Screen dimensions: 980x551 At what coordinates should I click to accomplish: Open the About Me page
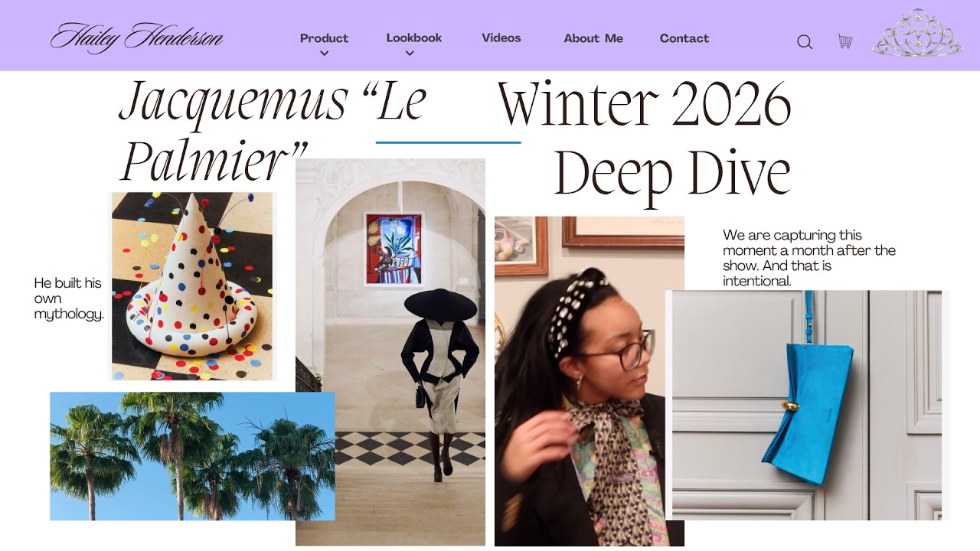(593, 38)
